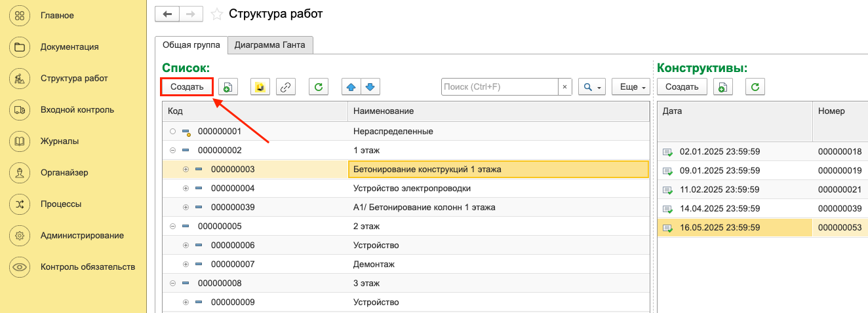Click the Поиск search input field
This screenshot has height=313, width=868.
500,87
